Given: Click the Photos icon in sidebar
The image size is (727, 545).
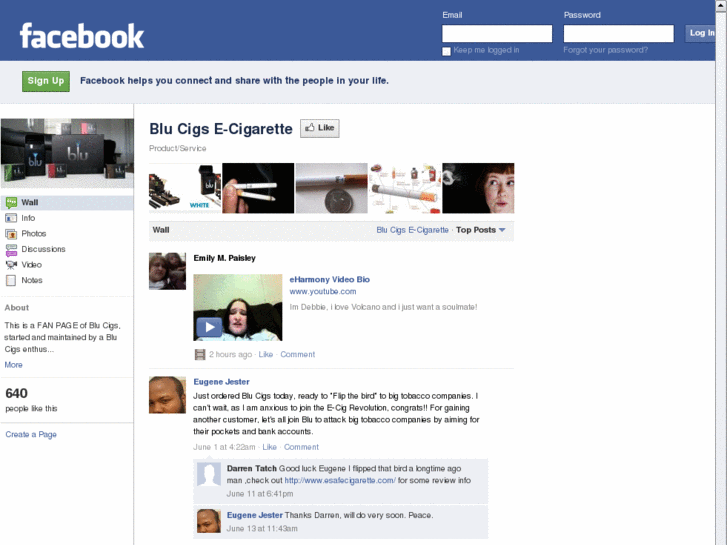Looking at the screenshot, I should pyautogui.click(x=11, y=234).
